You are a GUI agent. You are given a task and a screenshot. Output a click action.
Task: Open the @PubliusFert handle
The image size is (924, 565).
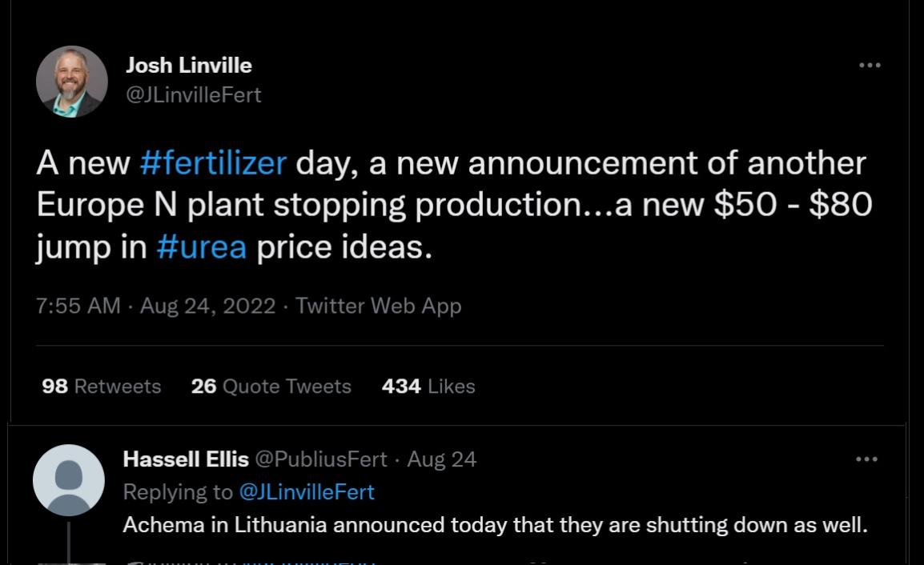point(321,459)
